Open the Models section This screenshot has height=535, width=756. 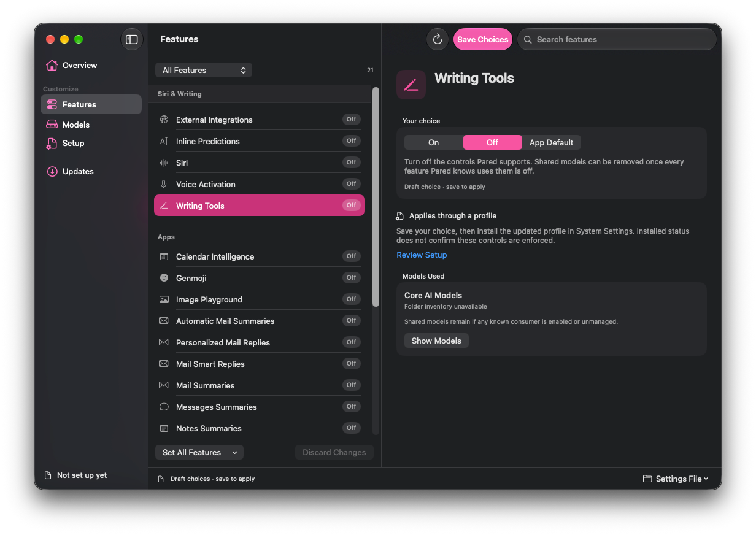pyautogui.click(x=91, y=125)
